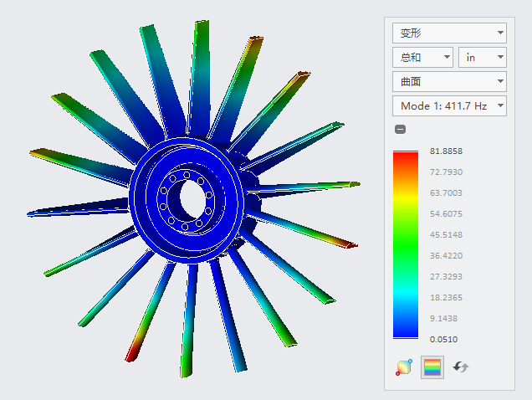The image size is (532, 400).
Task: Click the model shading cube icon
Action: coord(404,367)
